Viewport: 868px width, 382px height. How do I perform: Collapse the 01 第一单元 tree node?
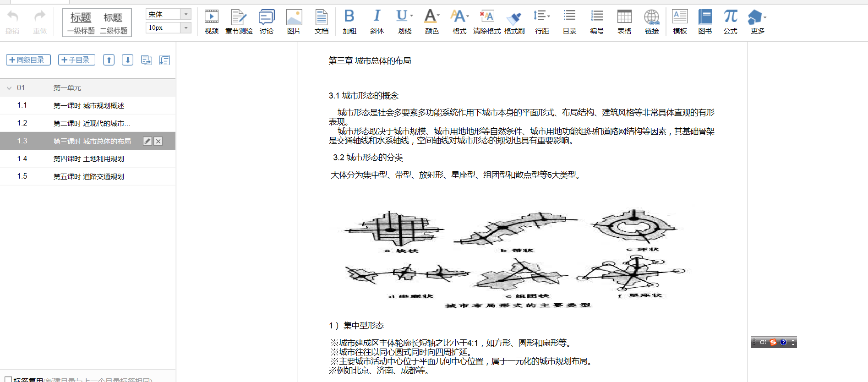coord(9,88)
